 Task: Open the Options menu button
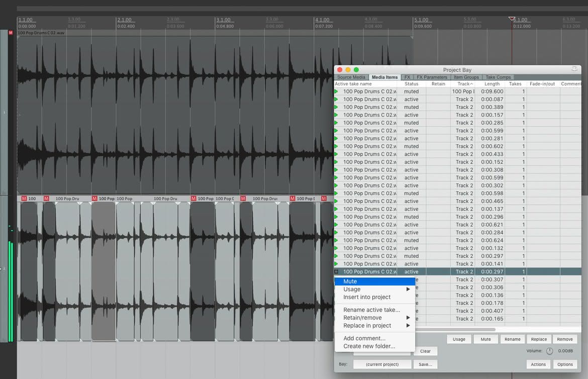click(x=565, y=364)
